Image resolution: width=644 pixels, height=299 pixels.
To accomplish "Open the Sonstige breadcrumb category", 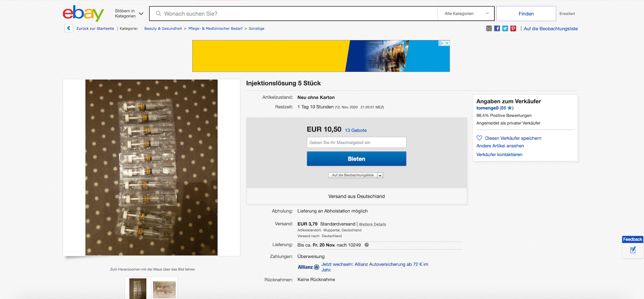I will [256, 29].
